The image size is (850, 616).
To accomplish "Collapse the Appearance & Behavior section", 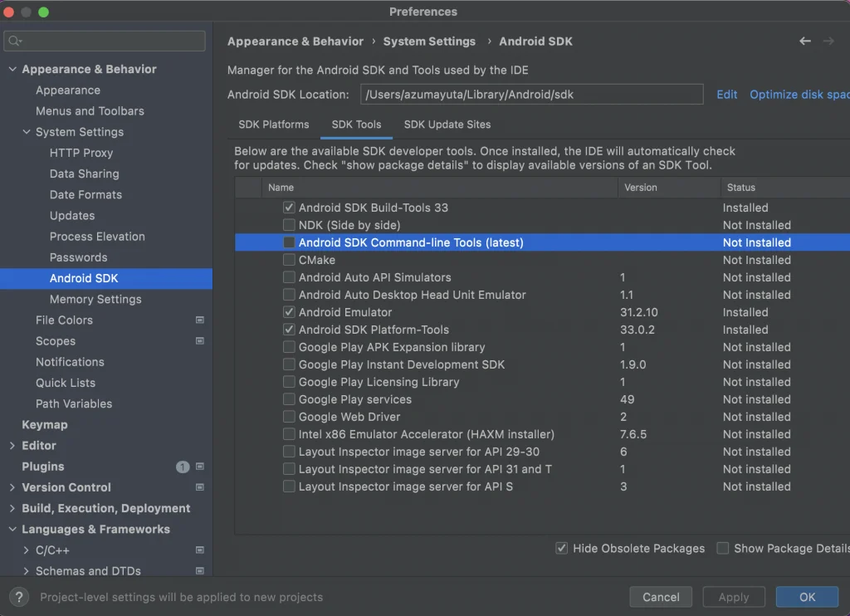I will [12, 69].
